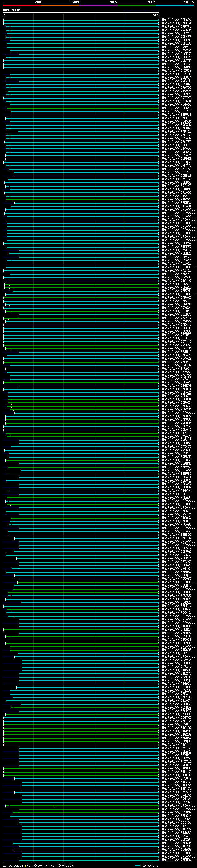Select the UniRef100_C0NS16 label
197x868 pixels.
(177, 284)
